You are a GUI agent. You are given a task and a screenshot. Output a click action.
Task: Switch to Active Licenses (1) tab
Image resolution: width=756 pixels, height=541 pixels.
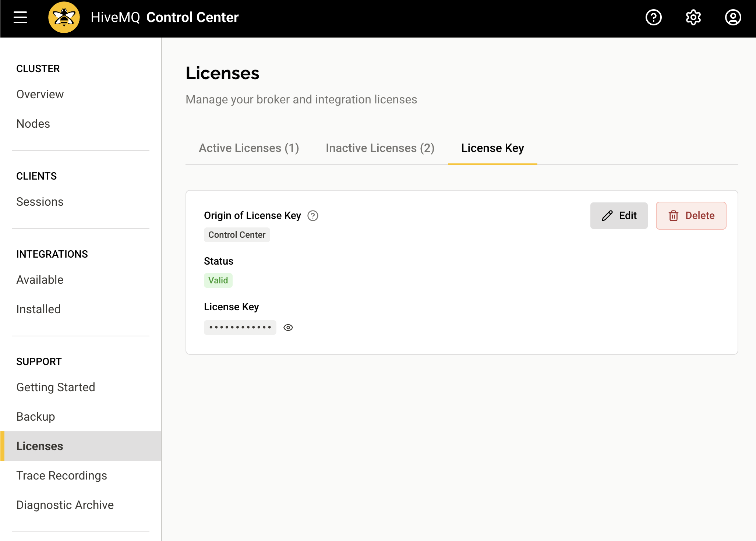[249, 148]
